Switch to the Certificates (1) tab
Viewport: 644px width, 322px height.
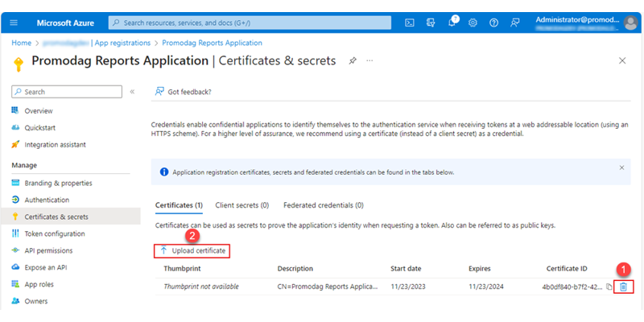coord(179,205)
